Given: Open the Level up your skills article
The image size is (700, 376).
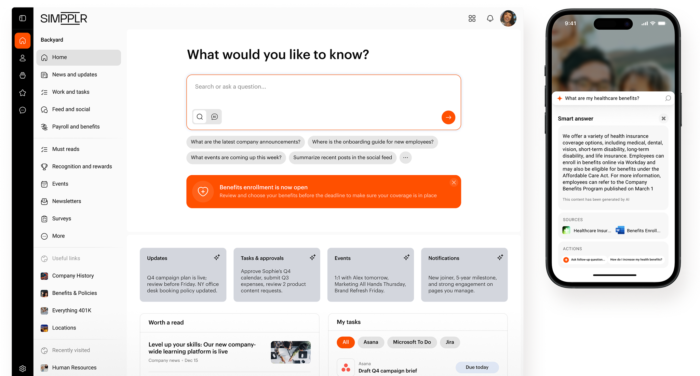Looking at the screenshot, I should point(202,348).
